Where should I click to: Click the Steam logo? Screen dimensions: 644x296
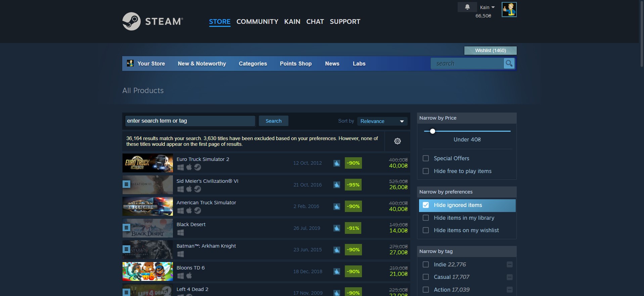pos(153,21)
